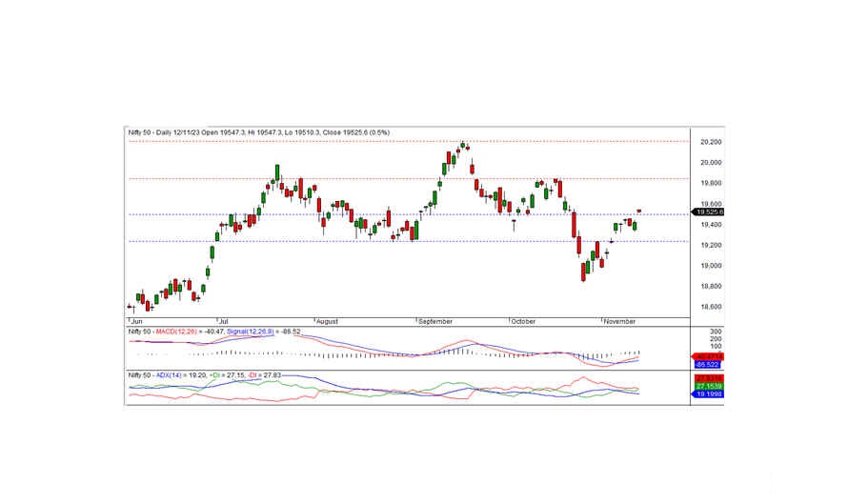Click the blue '19.1998' ADX value tag
Image resolution: width=848 pixels, height=504 pixels.
pyautogui.click(x=709, y=394)
